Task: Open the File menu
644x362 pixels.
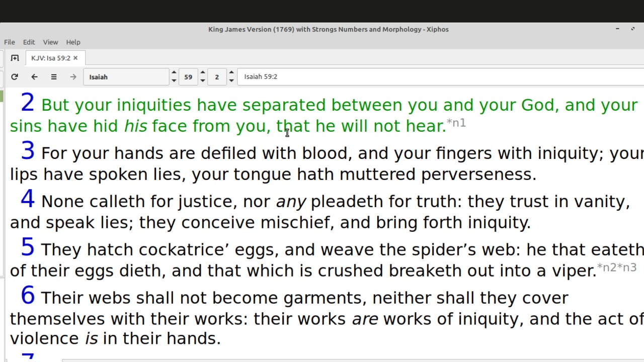Action: (10, 42)
